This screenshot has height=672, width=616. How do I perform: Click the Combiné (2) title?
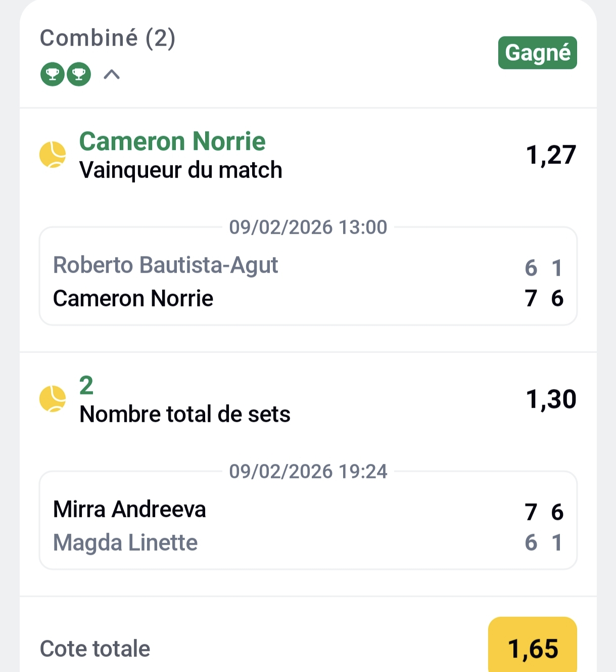coord(108,38)
